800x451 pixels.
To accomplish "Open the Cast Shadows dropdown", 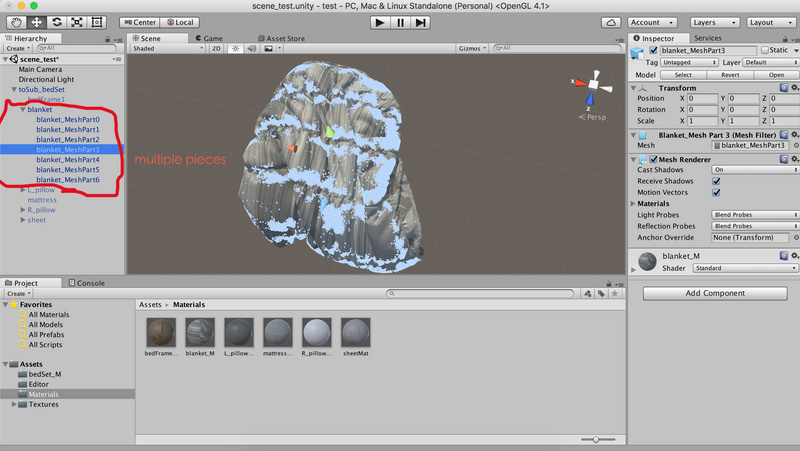I will tap(755, 170).
